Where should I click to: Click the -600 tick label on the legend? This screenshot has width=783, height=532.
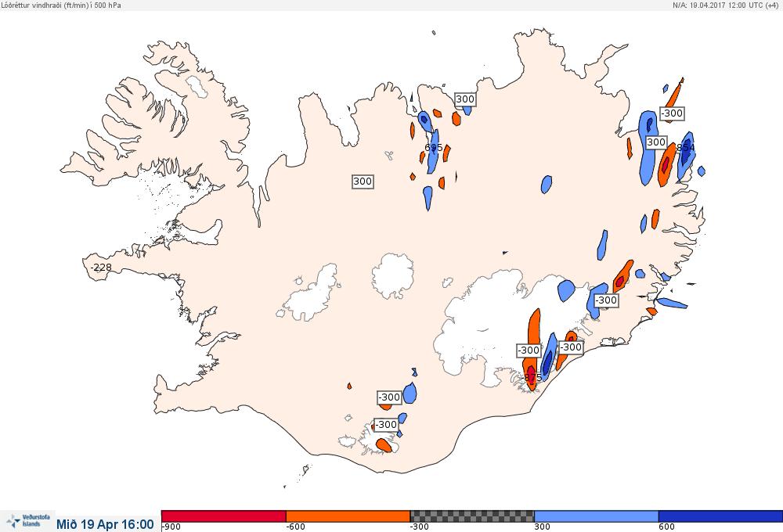coord(295,527)
